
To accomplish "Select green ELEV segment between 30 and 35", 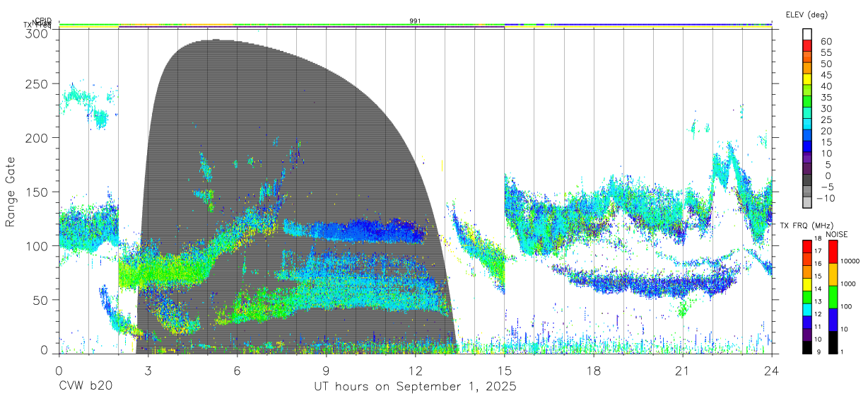I will coord(807,102).
